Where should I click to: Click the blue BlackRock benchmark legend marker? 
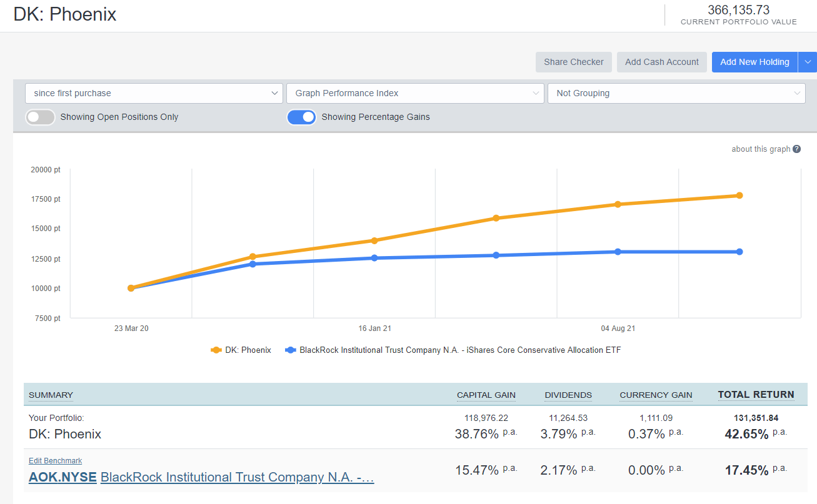(291, 350)
